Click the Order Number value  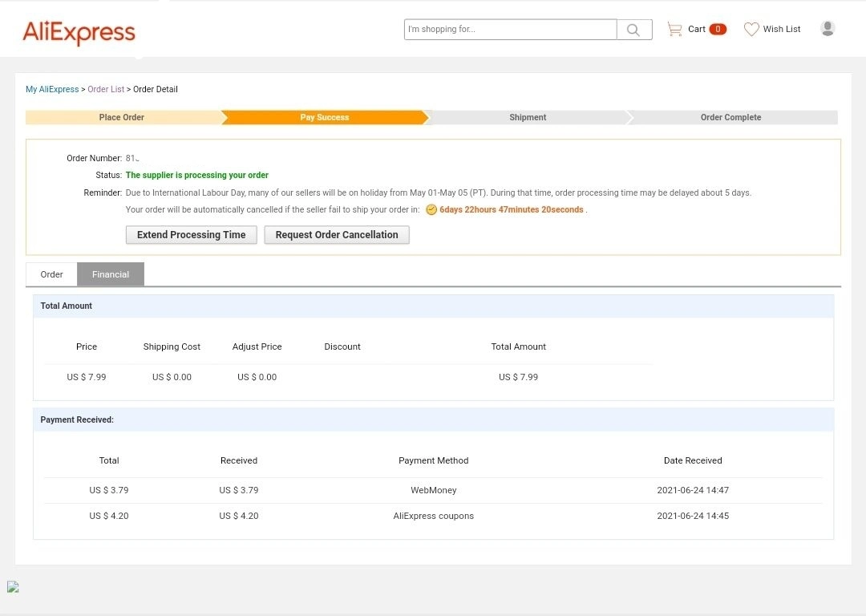[132, 159]
